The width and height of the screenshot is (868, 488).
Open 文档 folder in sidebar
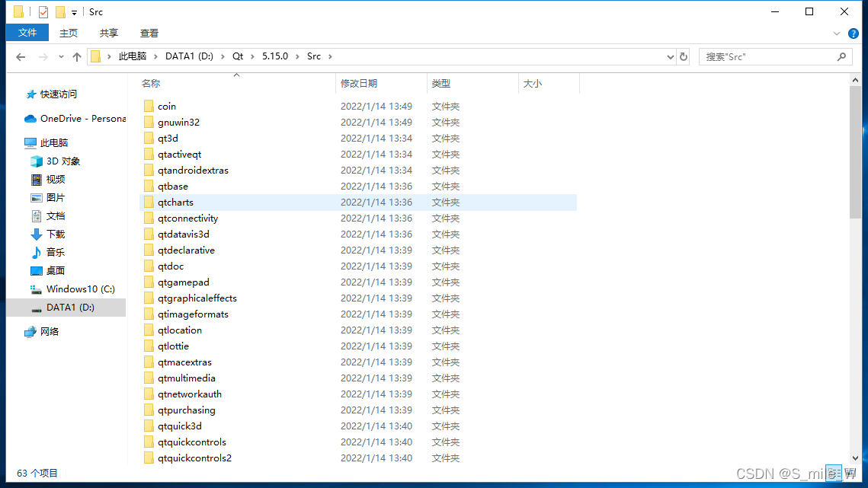point(47,215)
